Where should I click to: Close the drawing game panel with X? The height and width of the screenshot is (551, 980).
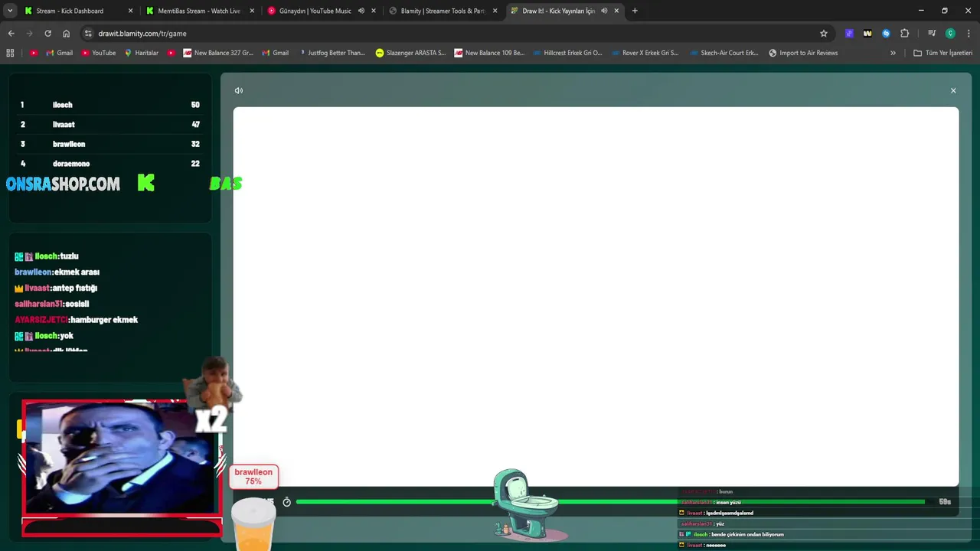point(953,90)
